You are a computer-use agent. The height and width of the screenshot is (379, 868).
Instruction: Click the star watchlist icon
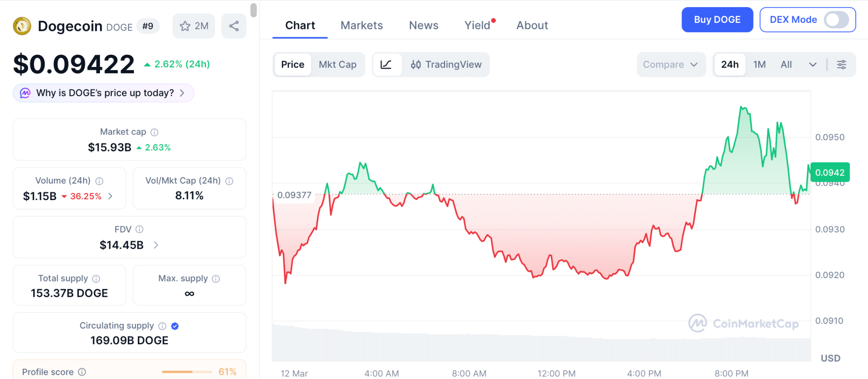pos(185,26)
